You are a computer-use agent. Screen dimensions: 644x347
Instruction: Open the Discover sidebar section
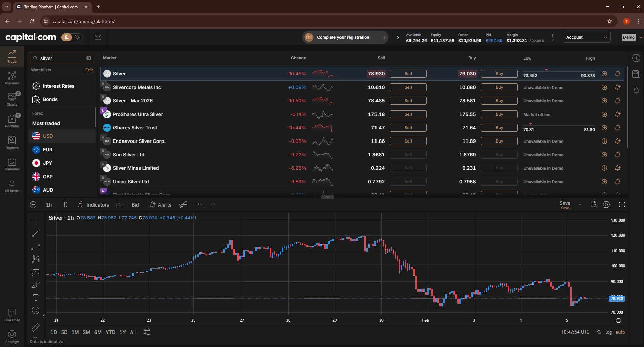tap(12, 78)
